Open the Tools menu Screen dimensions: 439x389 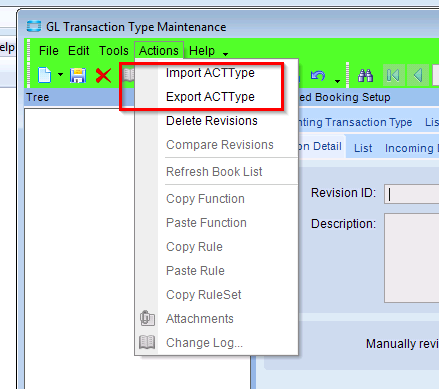114,51
